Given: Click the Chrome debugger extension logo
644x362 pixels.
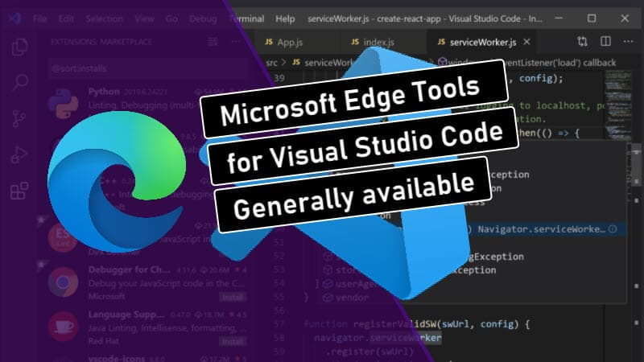Looking at the screenshot, I should pos(63,282).
